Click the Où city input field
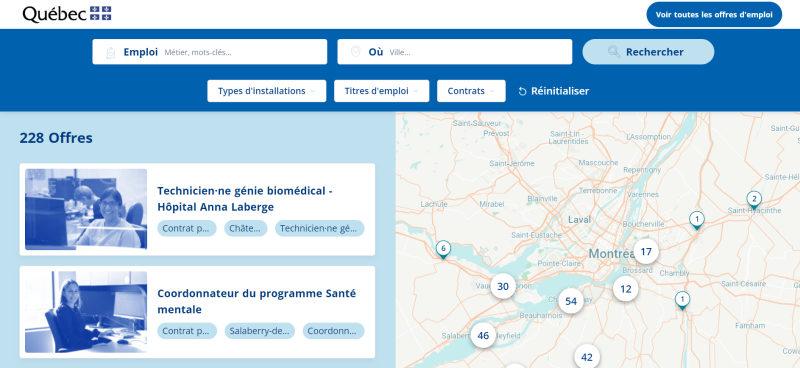This screenshot has width=800, height=368. pos(455,52)
